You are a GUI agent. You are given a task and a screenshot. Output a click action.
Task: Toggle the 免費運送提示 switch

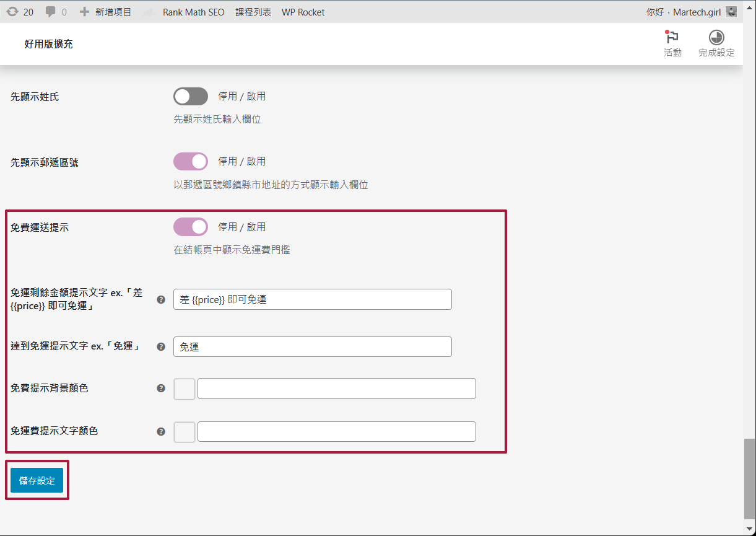[x=191, y=227]
